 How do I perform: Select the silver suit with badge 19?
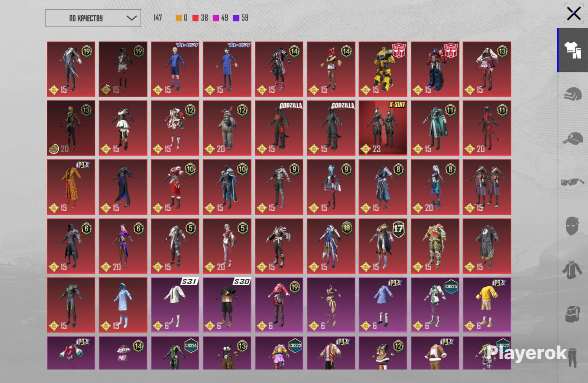(71, 69)
